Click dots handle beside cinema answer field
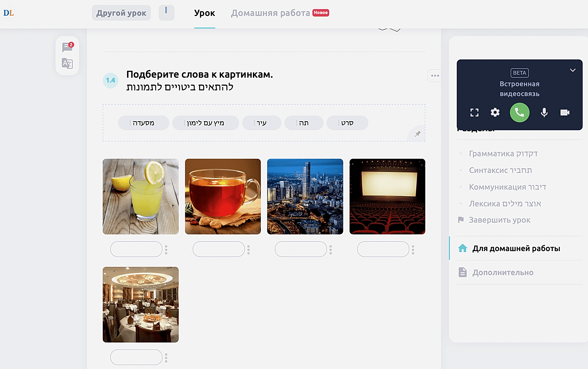Screen dimensions: 588x369 point(413,250)
